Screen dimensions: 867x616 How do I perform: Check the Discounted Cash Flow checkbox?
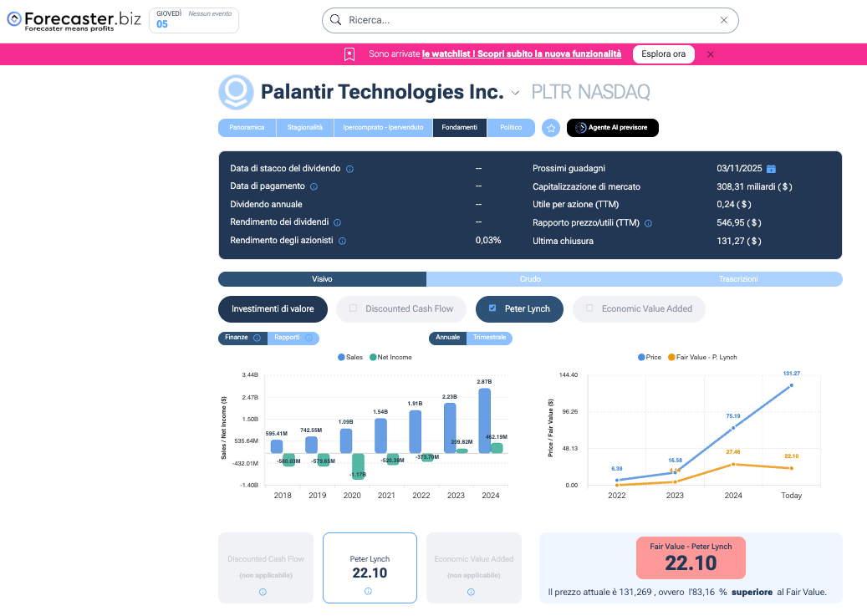point(353,308)
